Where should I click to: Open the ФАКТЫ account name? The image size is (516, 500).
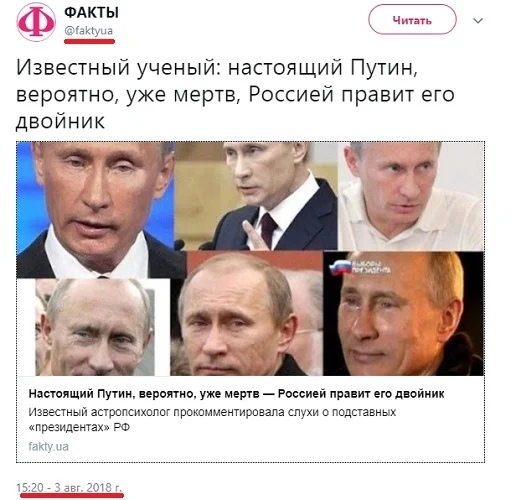91,13
